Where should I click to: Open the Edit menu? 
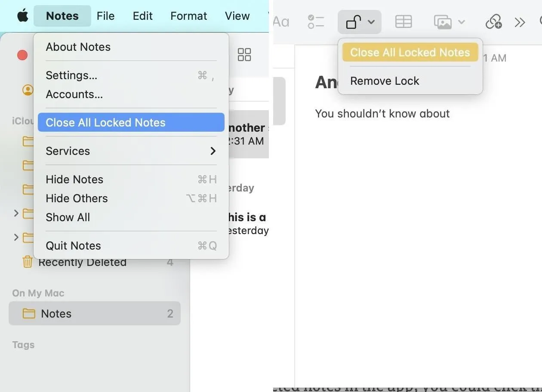pos(142,16)
